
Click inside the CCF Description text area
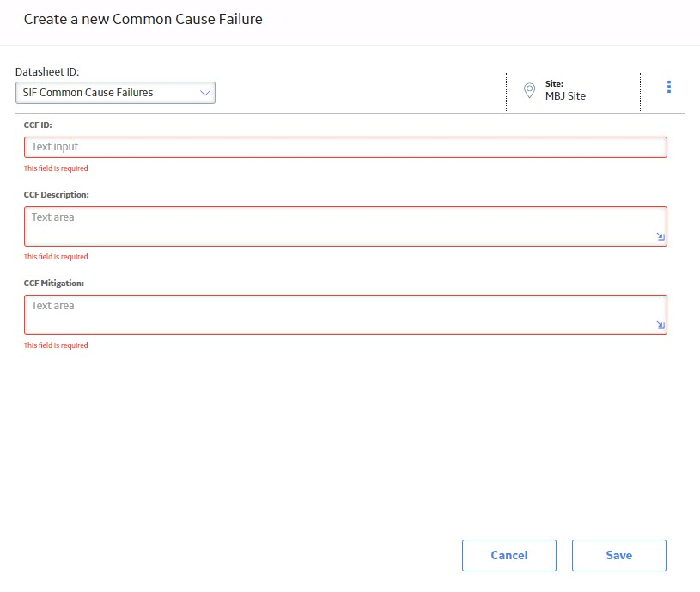(x=345, y=226)
